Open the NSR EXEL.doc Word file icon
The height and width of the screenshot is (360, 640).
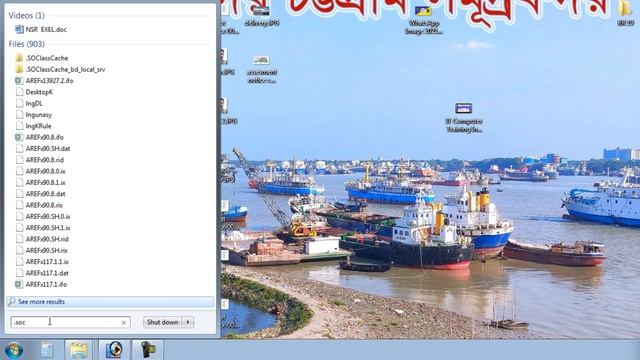coord(19,29)
